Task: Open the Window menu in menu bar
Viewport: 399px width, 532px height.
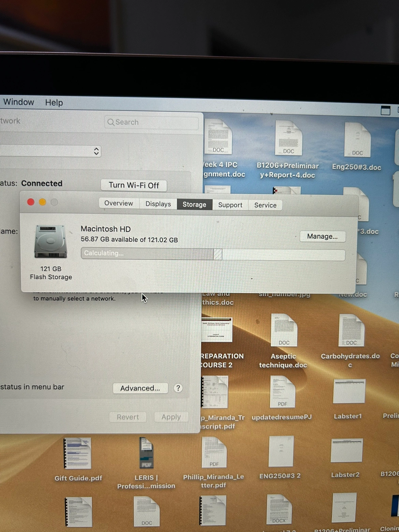Action: (x=18, y=102)
